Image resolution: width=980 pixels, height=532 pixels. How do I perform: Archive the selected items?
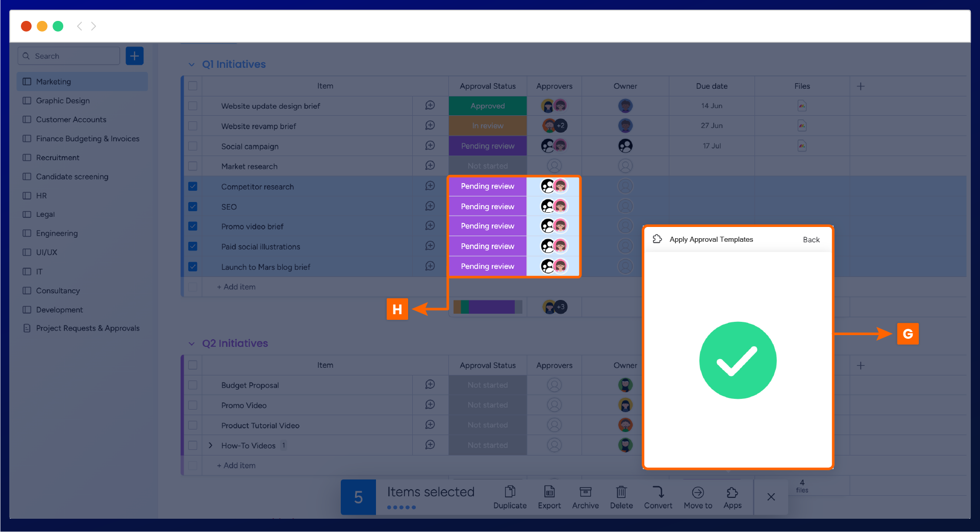pos(585,492)
